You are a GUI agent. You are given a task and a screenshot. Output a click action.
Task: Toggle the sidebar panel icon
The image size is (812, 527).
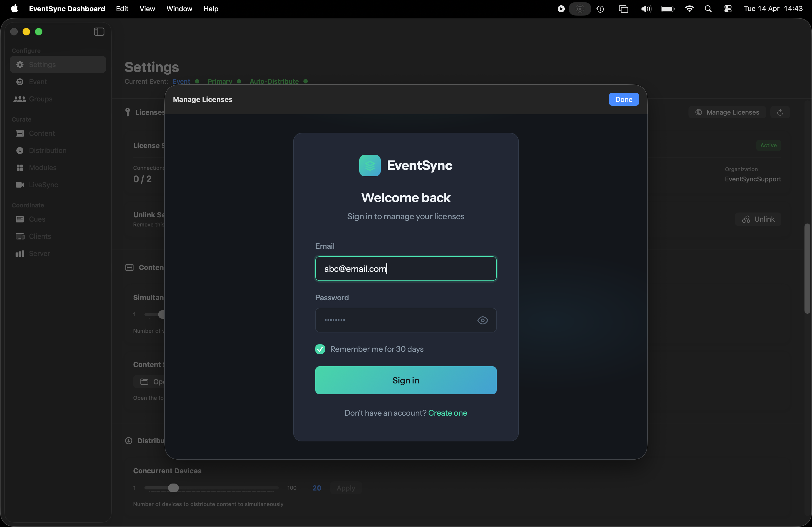pyautogui.click(x=99, y=32)
